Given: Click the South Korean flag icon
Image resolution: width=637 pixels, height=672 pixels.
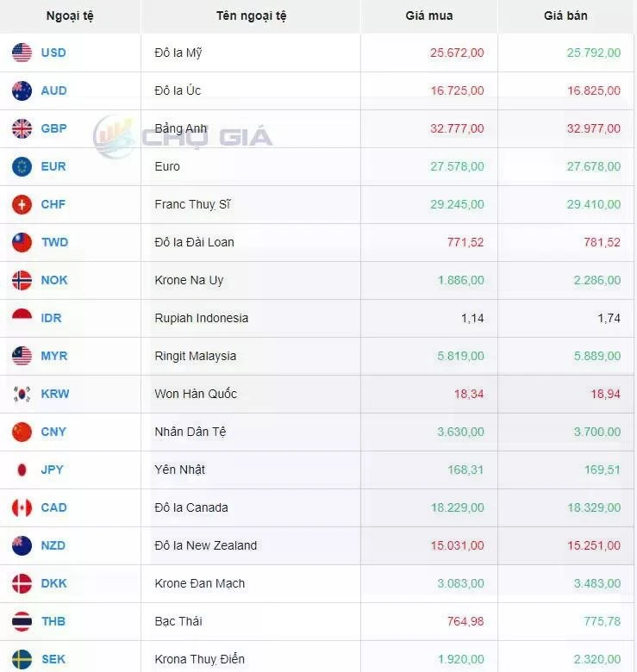Looking at the screenshot, I should point(22,394).
